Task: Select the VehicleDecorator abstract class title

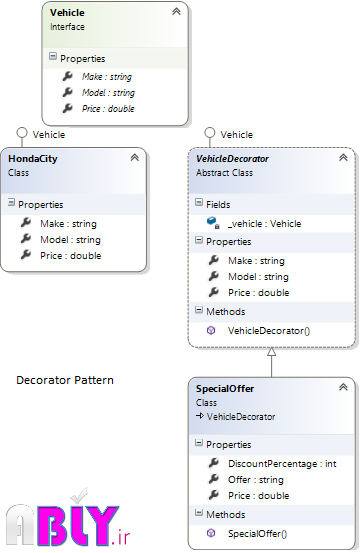Action: pos(232,159)
